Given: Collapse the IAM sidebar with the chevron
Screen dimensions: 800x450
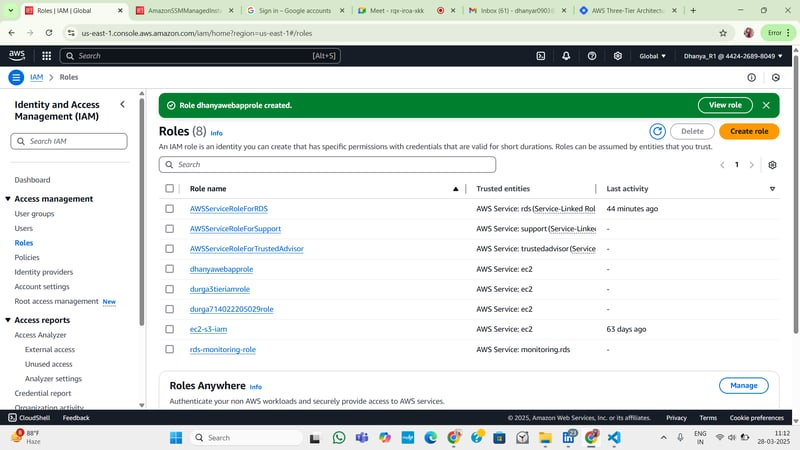Looking at the screenshot, I should 122,104.
